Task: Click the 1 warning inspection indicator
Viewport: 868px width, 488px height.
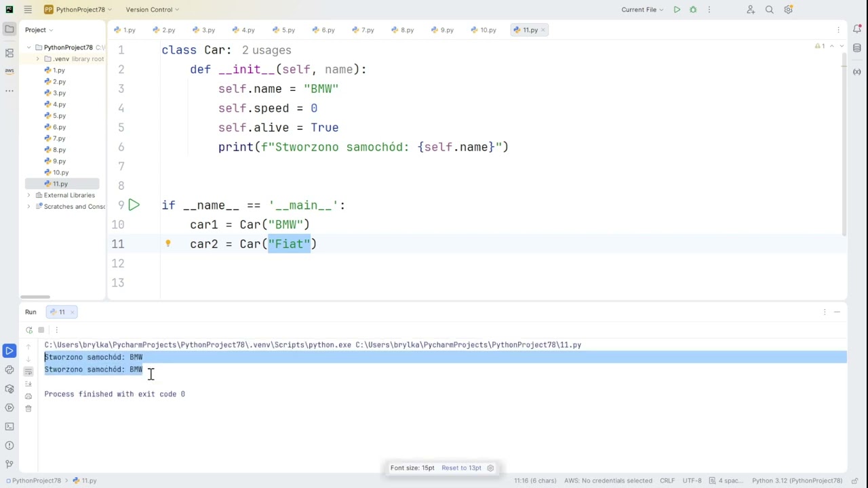Action: (x=819, y=46)
